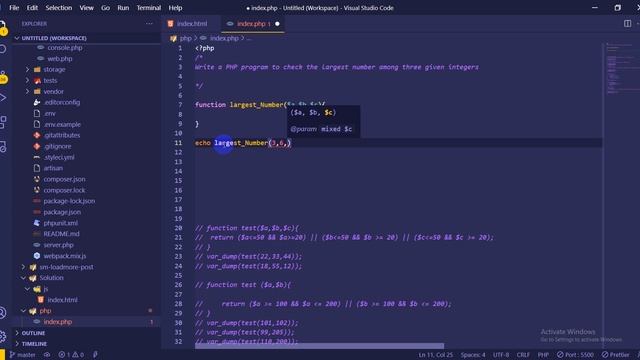The width and height of the screenshot is (640, 360).
Task: Open the Accounts menu in activity bar
Action: coord(3,313)
